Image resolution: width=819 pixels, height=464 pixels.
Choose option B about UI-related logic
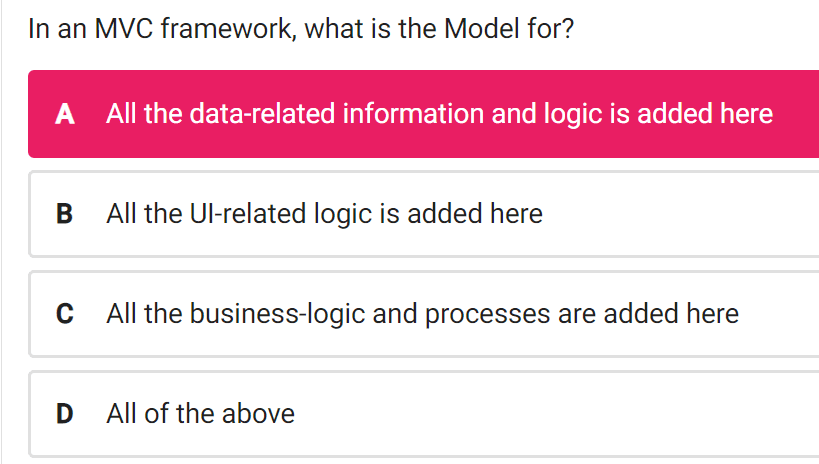coord(424,214)
